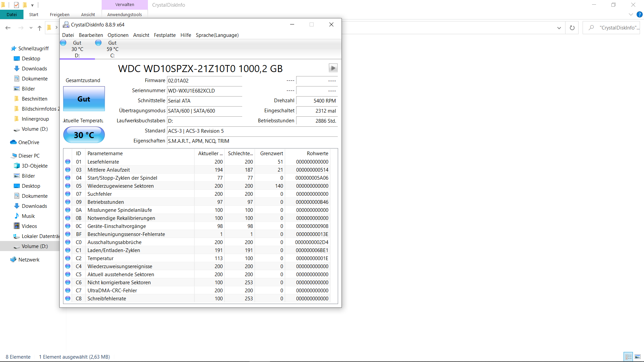
Task: Click the status orb next to Temperatur attribute
Action: [x=68, y=258]
